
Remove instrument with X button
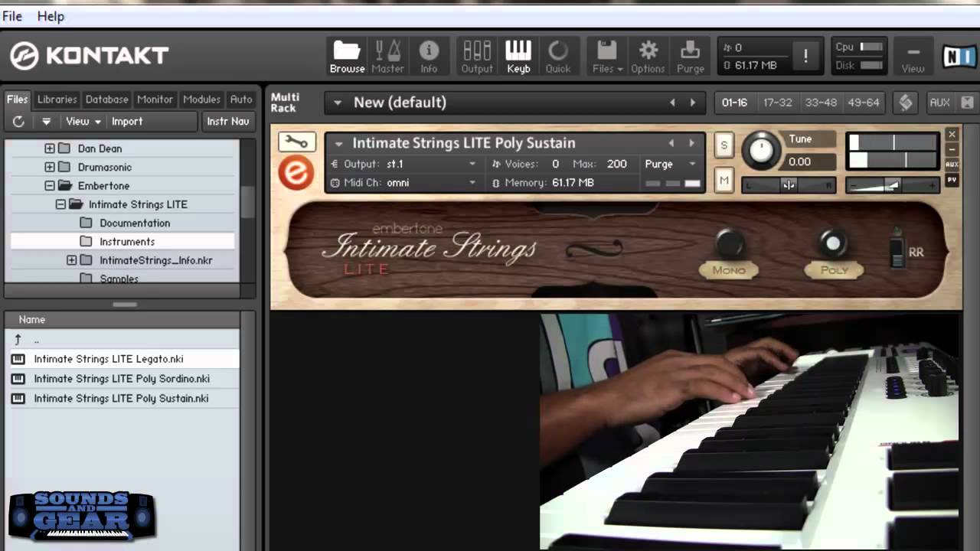point(952,135)
